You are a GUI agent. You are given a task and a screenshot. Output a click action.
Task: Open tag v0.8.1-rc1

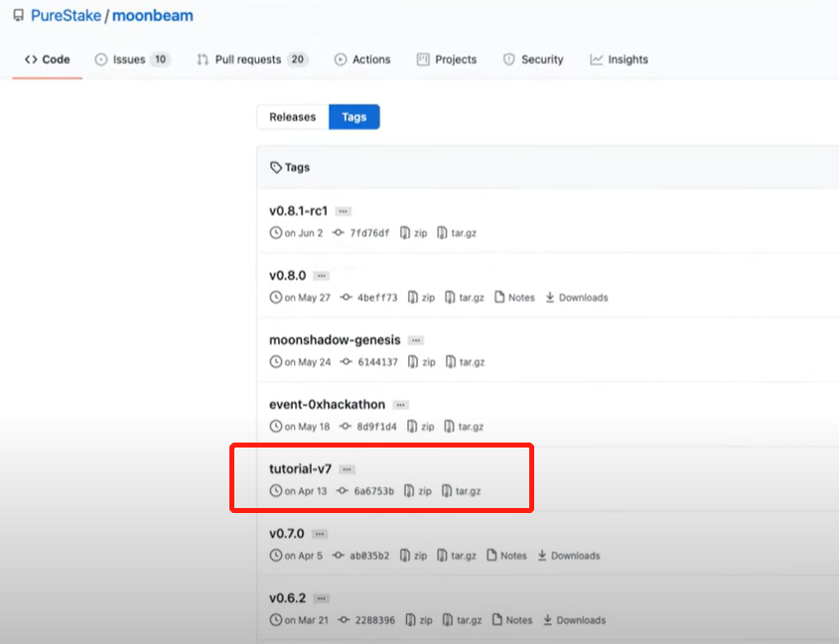pyautogui.click(x=298, y=210)
